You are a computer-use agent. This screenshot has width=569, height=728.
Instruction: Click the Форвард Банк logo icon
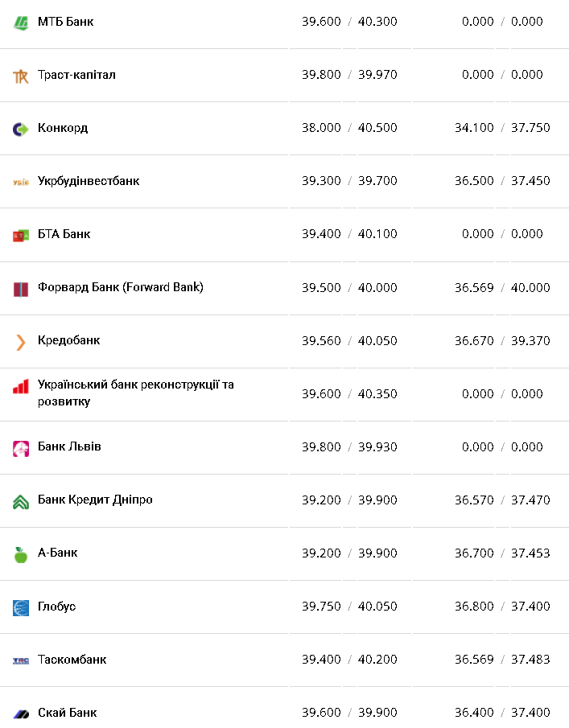(x=21, y=289)
